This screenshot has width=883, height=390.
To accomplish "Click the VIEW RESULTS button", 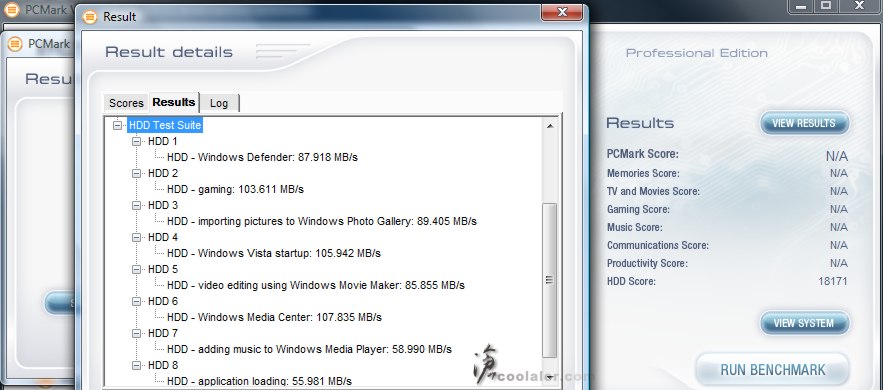I will (804, 123).
